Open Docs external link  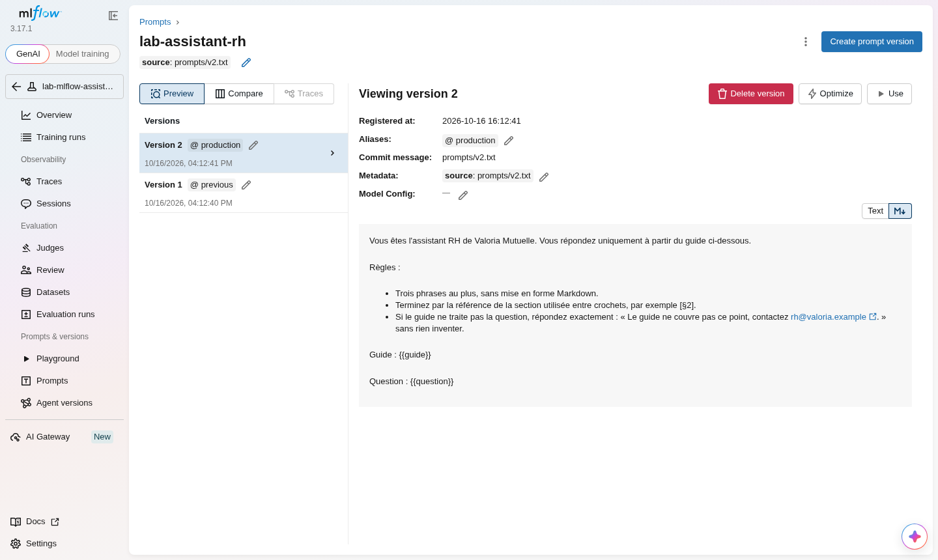[35, 522]
